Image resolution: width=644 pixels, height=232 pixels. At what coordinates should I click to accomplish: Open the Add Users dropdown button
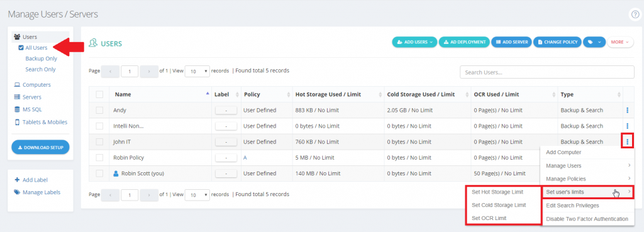(415, 42)
